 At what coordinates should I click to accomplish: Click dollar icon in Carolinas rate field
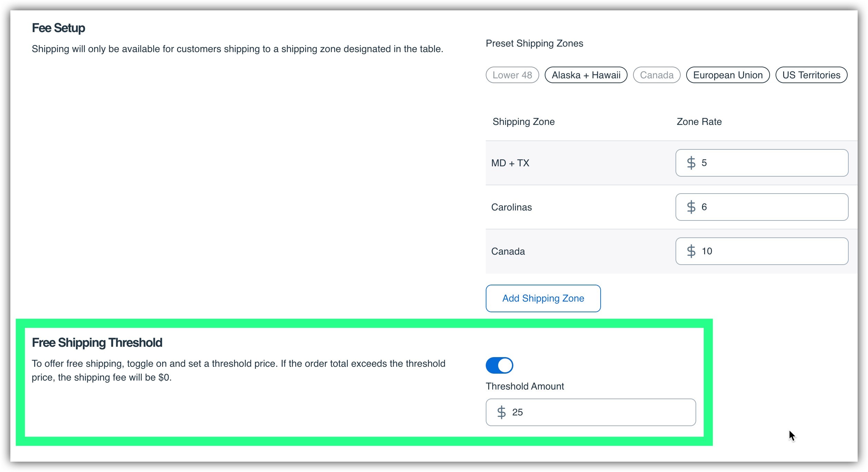691,207
